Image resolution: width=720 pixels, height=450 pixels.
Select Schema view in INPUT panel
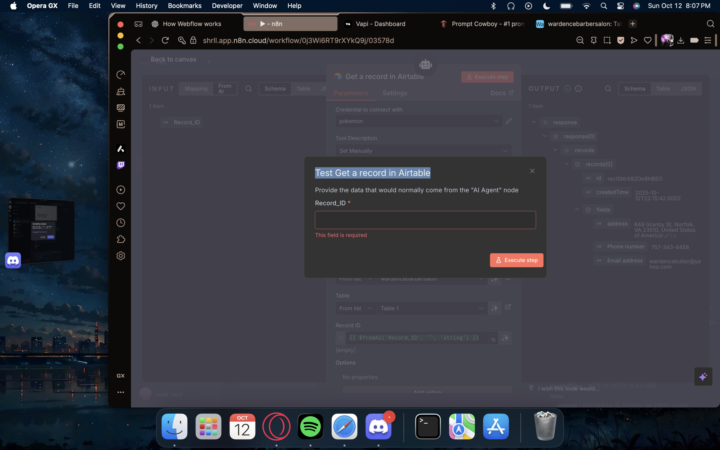coord(275,89)
